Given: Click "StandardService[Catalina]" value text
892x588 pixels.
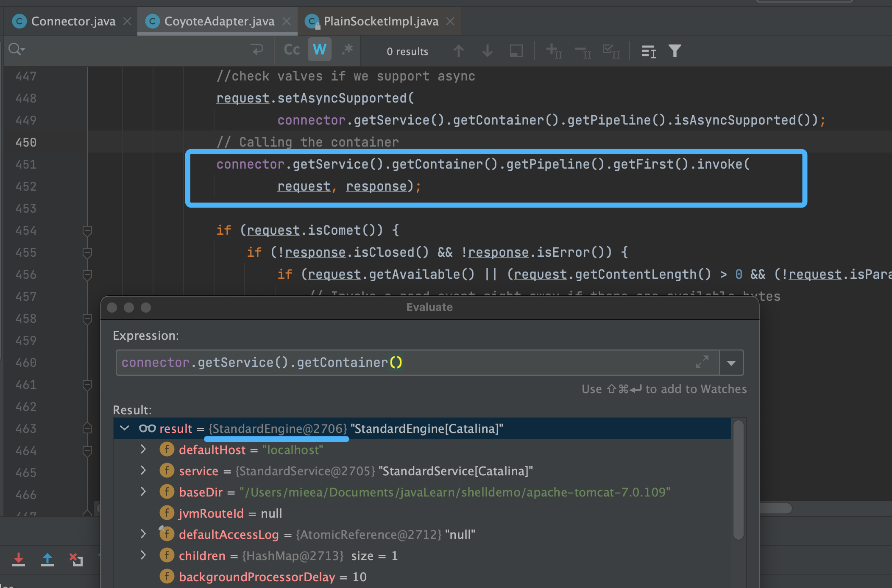Looking at the screenshot, I should point(456,471).
